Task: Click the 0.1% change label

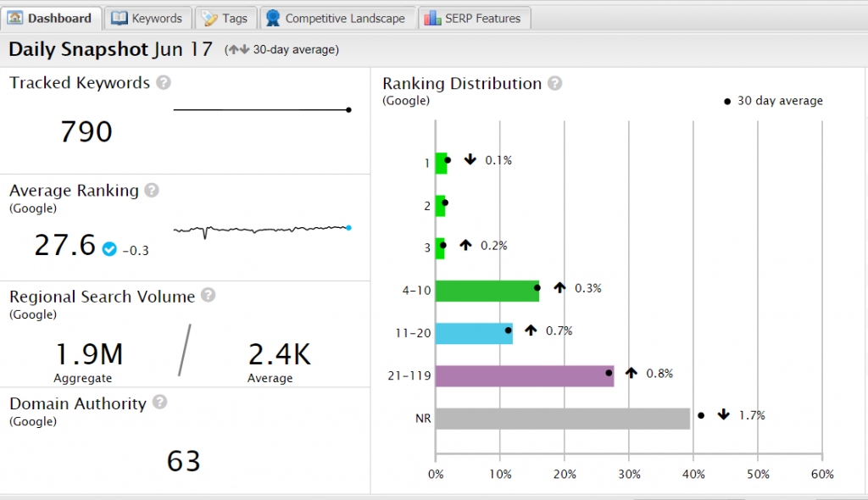Action: point(498,160)
